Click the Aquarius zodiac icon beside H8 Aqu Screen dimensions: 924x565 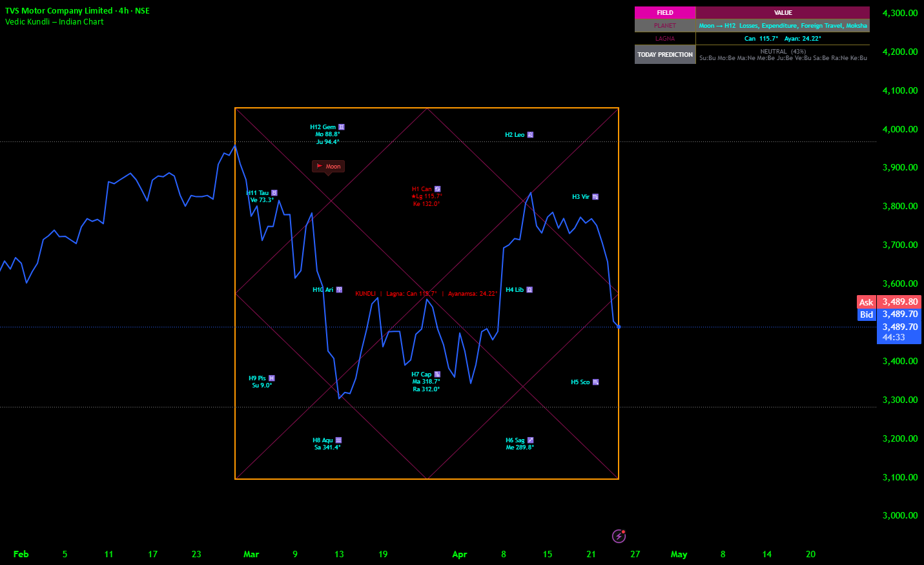(338, 440)
